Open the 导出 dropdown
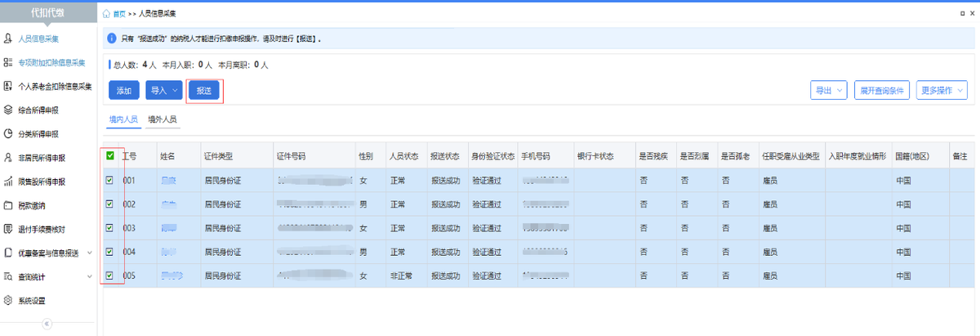The width and height of the screenshot is (980, 336). point(828,91)
